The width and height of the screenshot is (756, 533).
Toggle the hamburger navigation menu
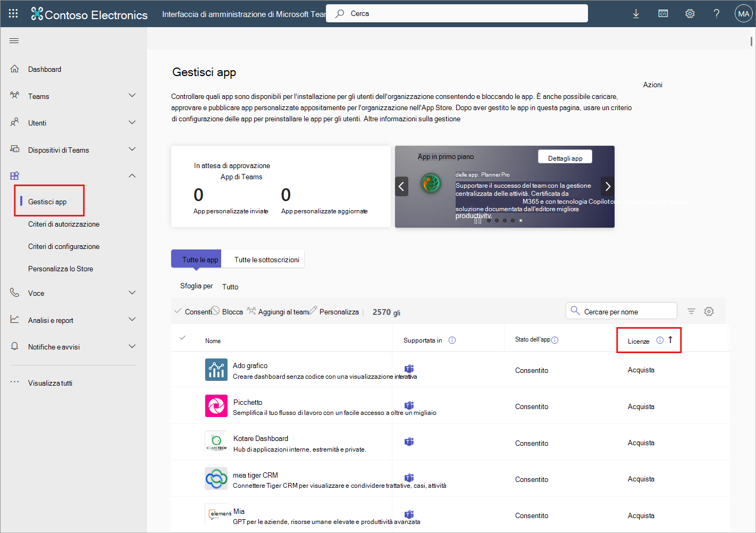click(x=14, y=41)
